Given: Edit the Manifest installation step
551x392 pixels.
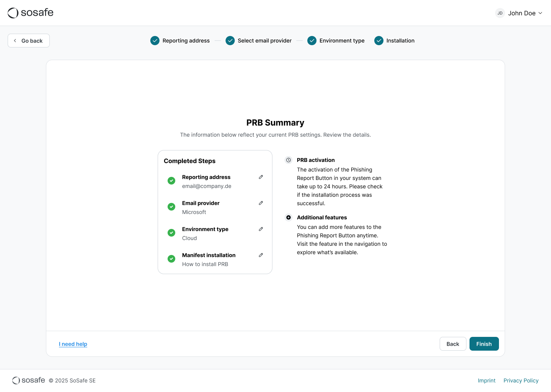Looking at the screenshot, I should click(x=261, y=255).
